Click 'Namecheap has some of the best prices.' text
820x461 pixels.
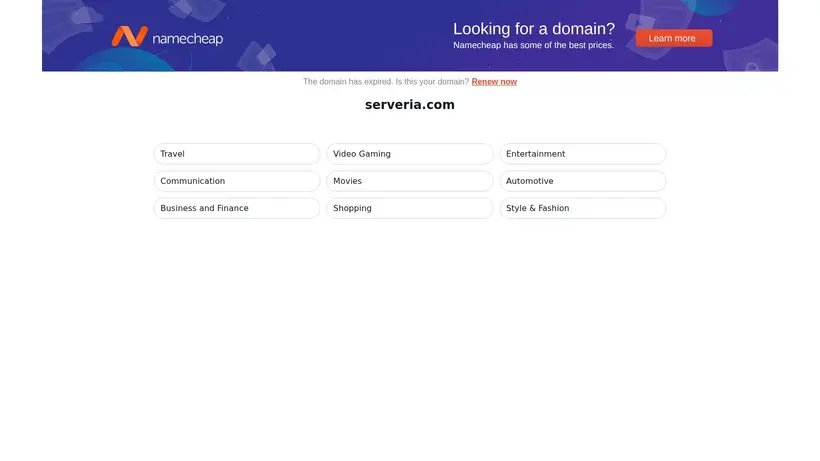533,45
